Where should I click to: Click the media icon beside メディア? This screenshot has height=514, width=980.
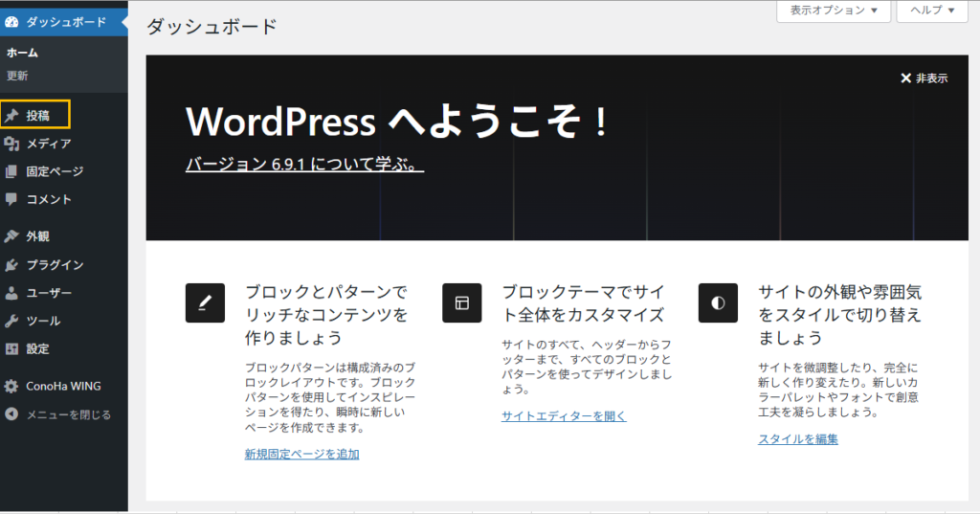click(11, 144)
